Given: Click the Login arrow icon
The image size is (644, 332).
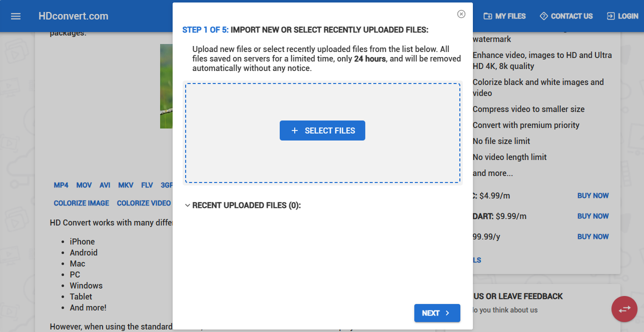Looking at the screenshot, I should coord(610,16).
